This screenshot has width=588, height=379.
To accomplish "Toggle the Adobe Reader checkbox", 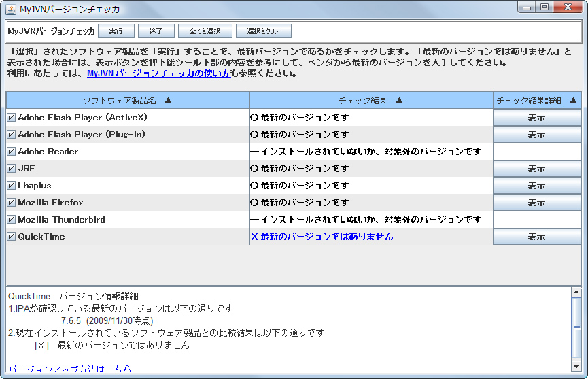I will [x=12, y=152].
